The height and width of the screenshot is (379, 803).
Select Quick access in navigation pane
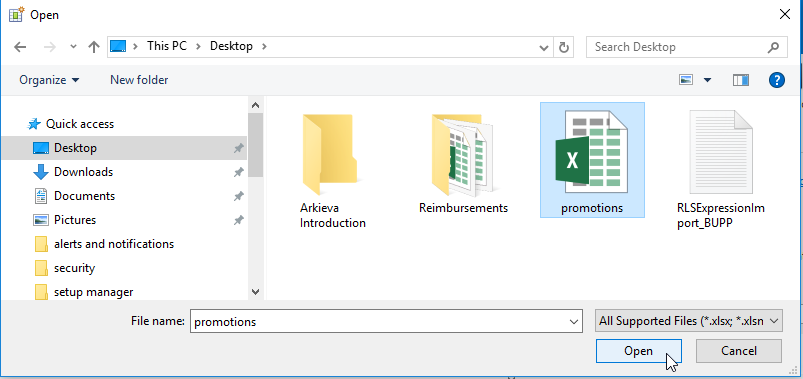71,124
